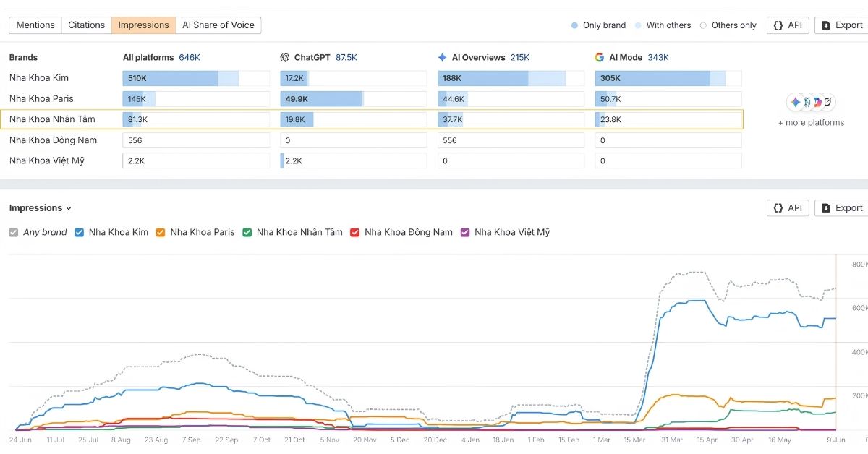Click the chart section Export button
868x454 pixels.
(842, 208)
